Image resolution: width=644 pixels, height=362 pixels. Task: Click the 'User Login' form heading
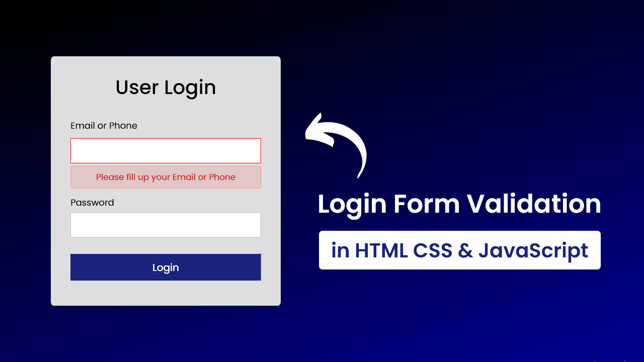(166, 87)
